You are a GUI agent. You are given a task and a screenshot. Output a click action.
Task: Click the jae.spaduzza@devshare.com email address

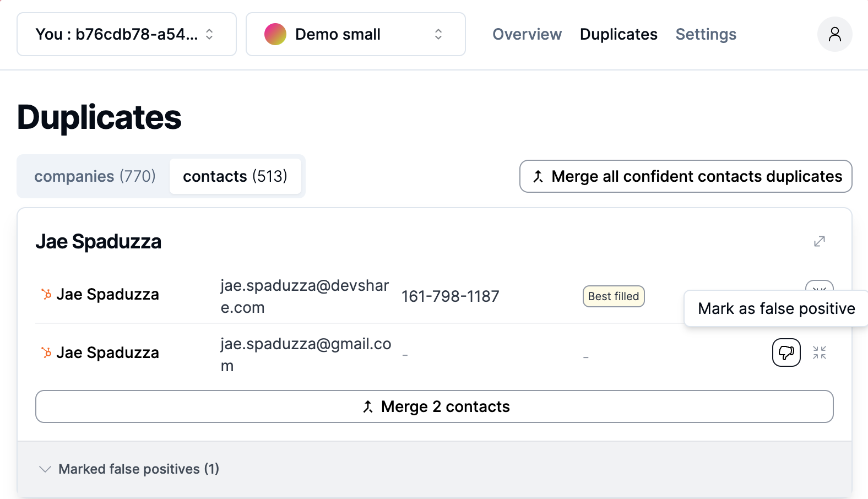[x=304, y=296]
